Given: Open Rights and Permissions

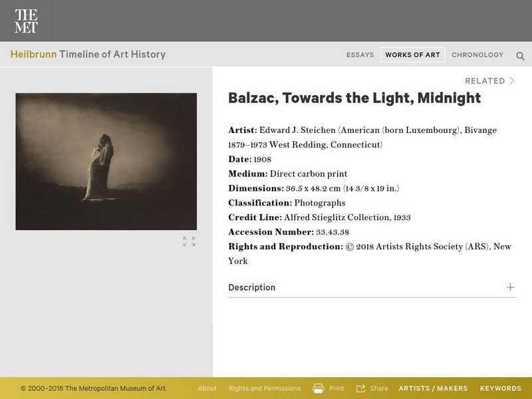Looking at the screenshot, I should click(x=264, y=388).
